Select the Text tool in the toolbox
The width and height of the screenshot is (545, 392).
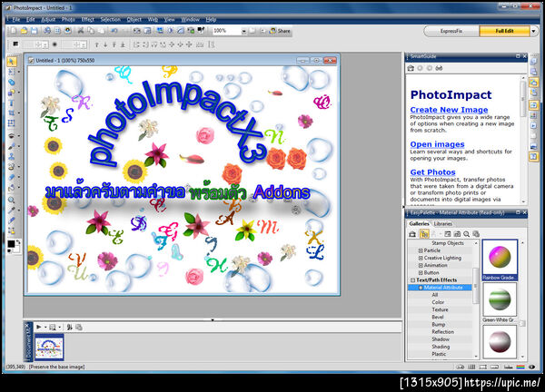coord(12,103)
